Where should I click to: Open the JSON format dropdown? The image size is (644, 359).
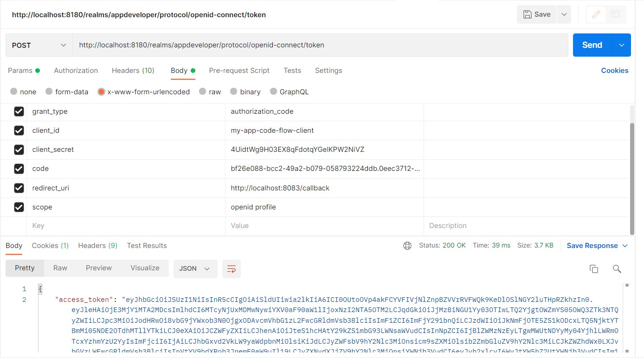pyautogui.click(x=195, y=268)
